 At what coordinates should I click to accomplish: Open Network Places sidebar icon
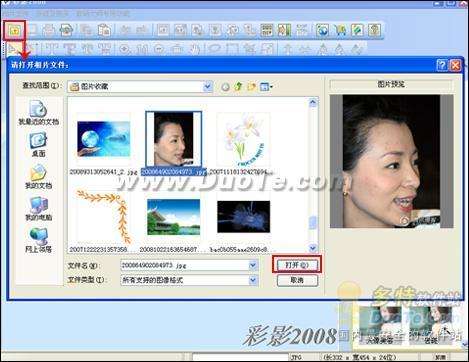[38, 240]
